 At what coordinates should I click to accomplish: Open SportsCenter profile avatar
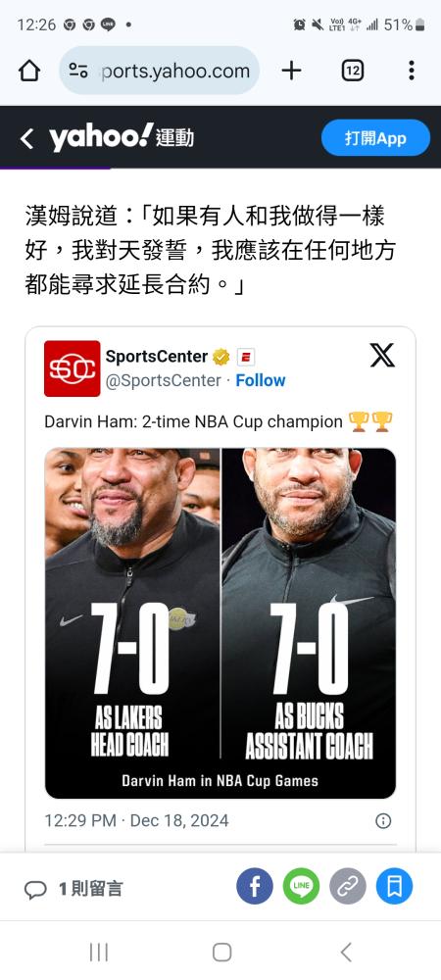click(x=72, y=368)
